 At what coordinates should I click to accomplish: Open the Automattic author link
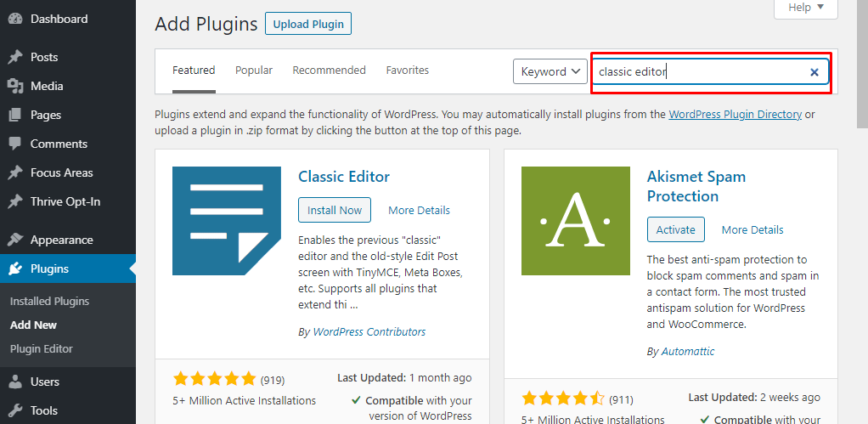(x=688, y=352)
